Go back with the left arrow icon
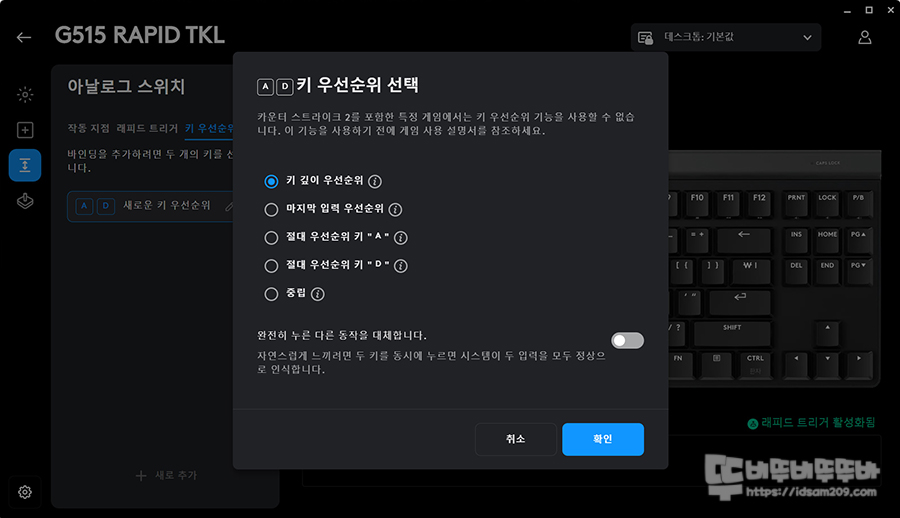The image size is (900, 518). tap(24, 37)
